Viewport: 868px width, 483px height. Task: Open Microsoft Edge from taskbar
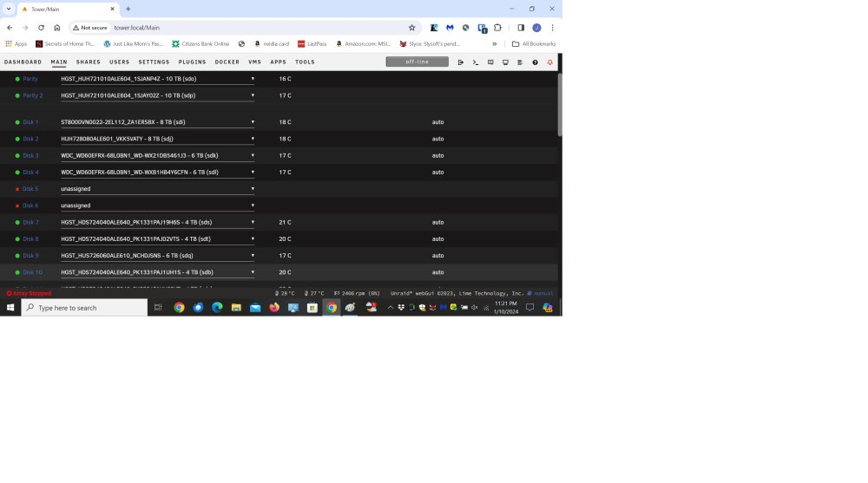[x=217, y=308]
